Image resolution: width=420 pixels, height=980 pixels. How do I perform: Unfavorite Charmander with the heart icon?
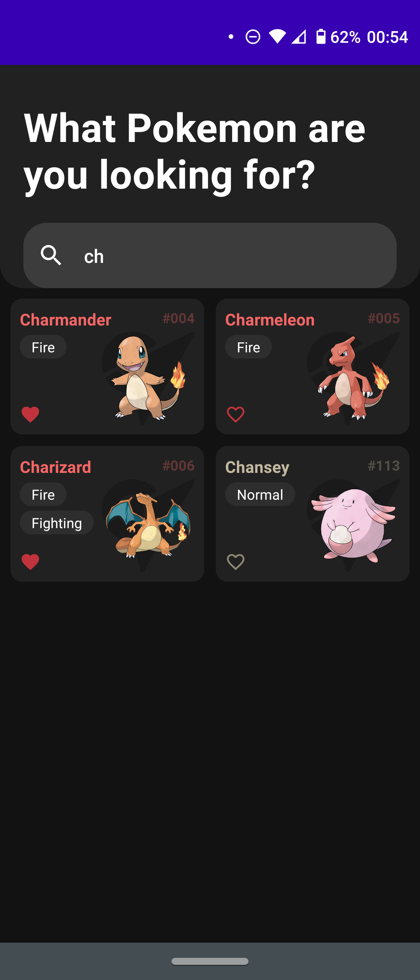click(x=30, y=415)
